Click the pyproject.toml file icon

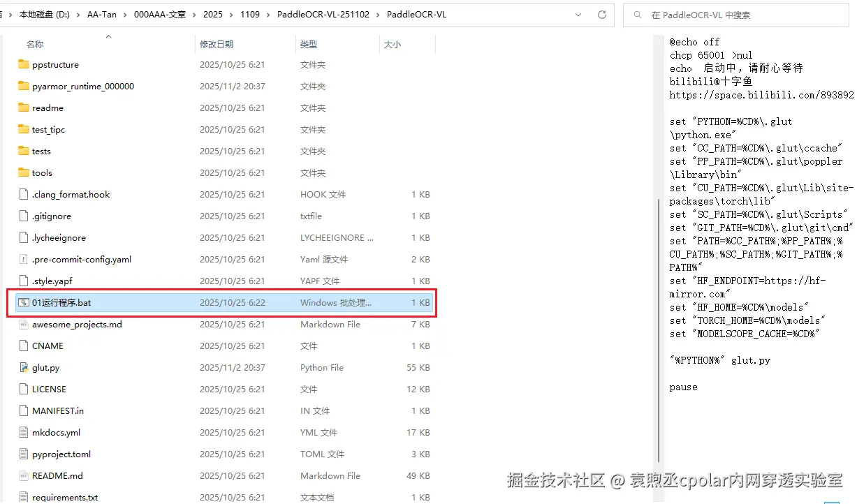pyautogui.click(x=24, y=454)
